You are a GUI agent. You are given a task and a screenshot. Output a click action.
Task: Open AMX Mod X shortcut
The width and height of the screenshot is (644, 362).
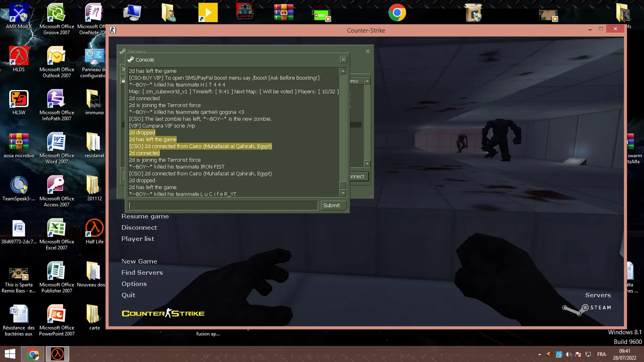click(x=19, y=16)
